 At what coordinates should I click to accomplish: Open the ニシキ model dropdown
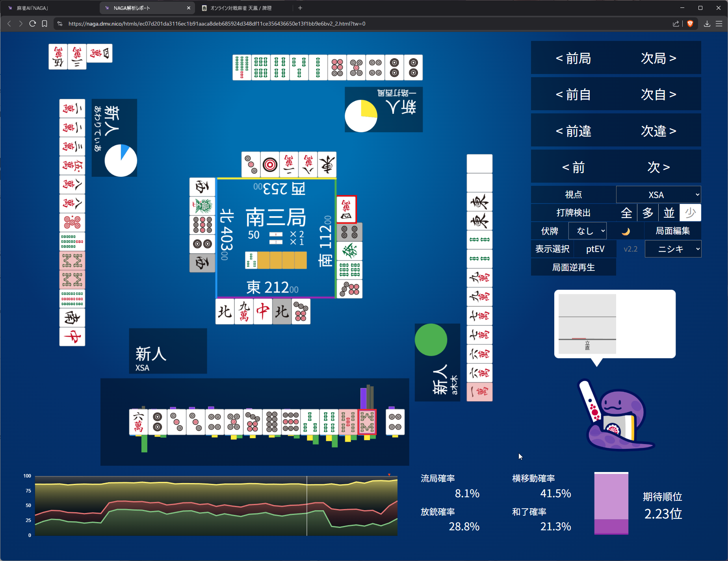673,249
